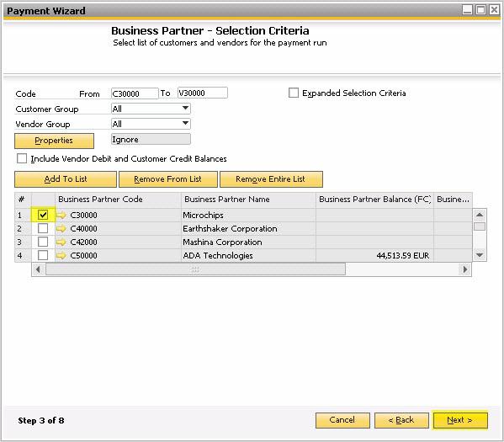Screen dimensions: 504x442
Task: Check the Earthshaker Corporation row checkbox
Action: (x=43, y=228)
